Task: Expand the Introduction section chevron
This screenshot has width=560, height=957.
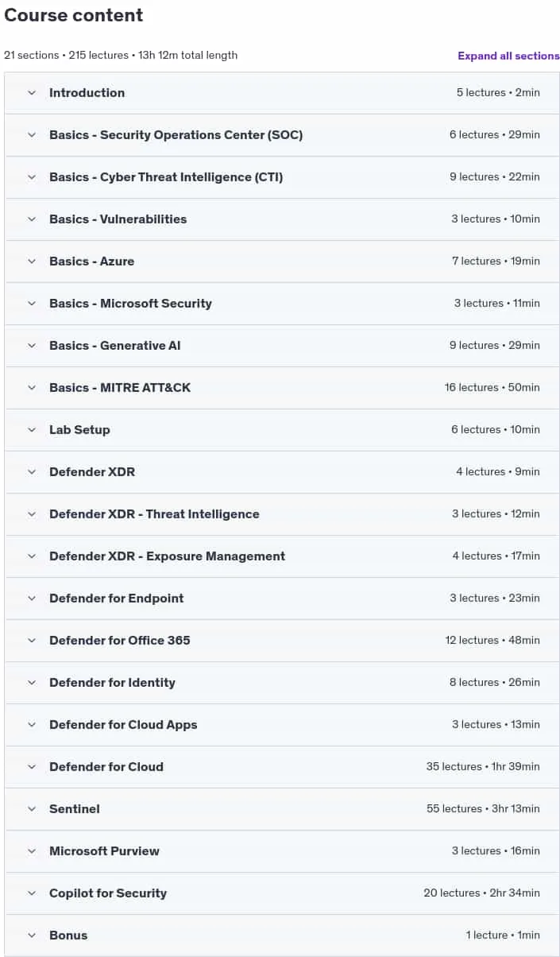Action: [32, 93]
